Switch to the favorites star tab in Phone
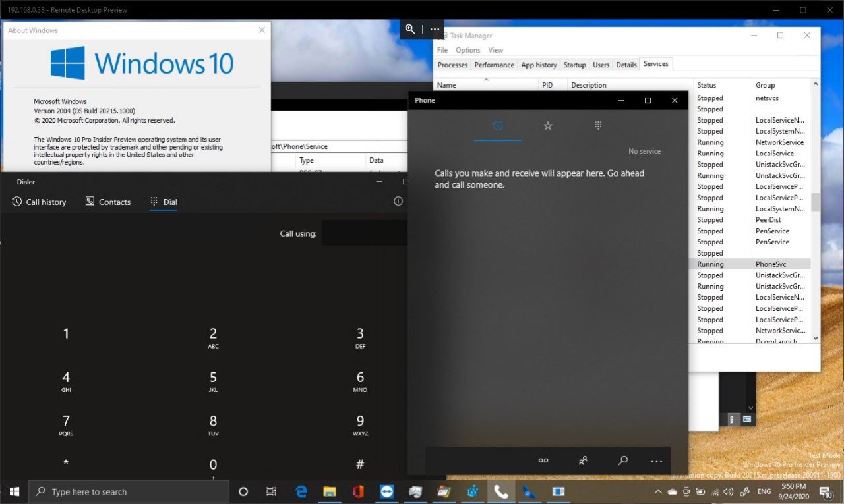This screenshot has height=504, width=844. [x=548, y=125]
